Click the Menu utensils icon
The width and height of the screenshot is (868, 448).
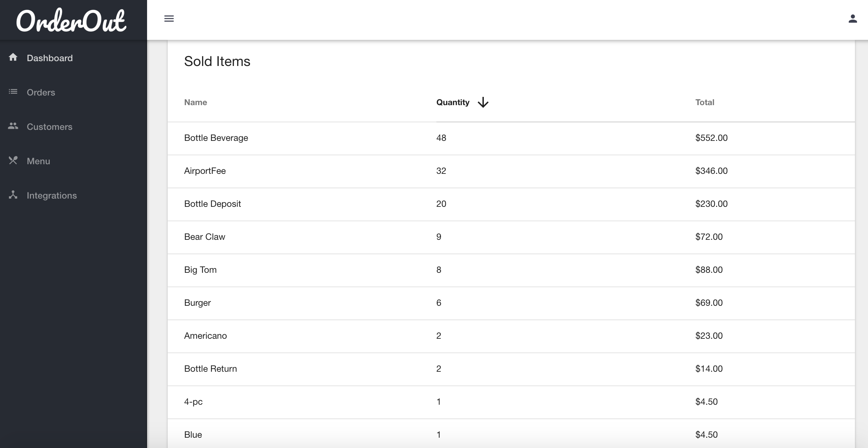(13, 160)
